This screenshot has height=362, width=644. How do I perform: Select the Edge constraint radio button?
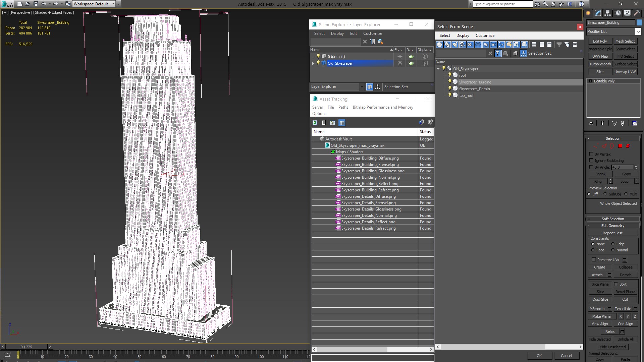[613, 244]
